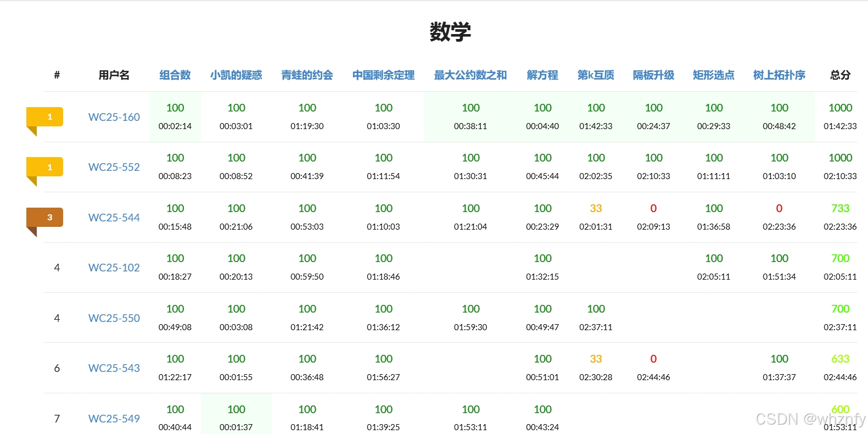Click WC25-160 青蛙的约会 time 01:19:30
The width and height of the screenshot is (868, 434).
(307, 126)
